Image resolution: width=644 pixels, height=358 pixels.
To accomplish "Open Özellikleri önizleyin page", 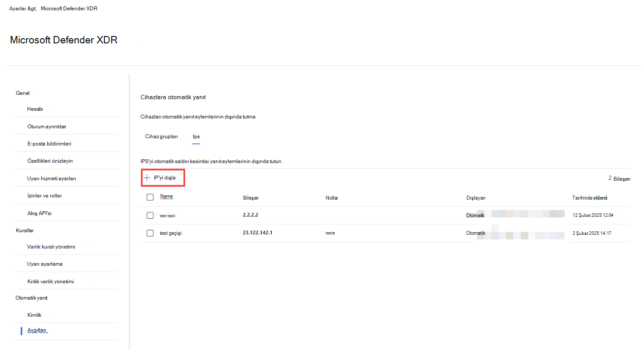I will [50, 161].
